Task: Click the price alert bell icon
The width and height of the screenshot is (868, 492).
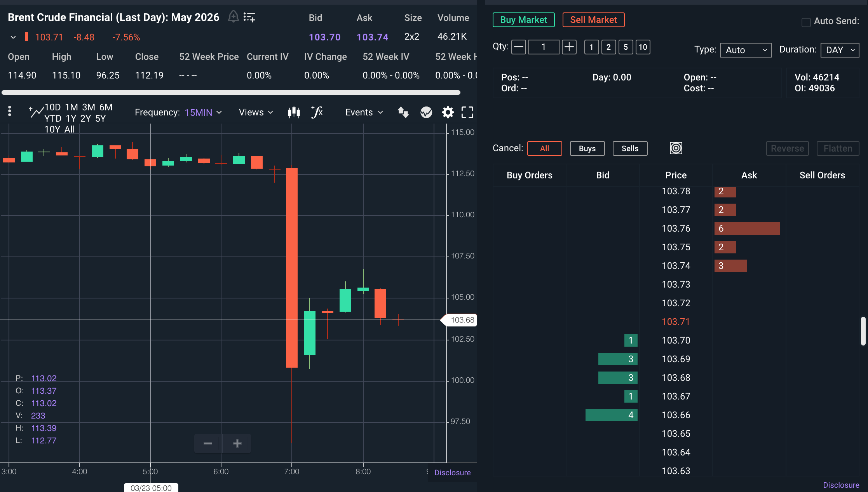Action: click(x=233, y=17)
